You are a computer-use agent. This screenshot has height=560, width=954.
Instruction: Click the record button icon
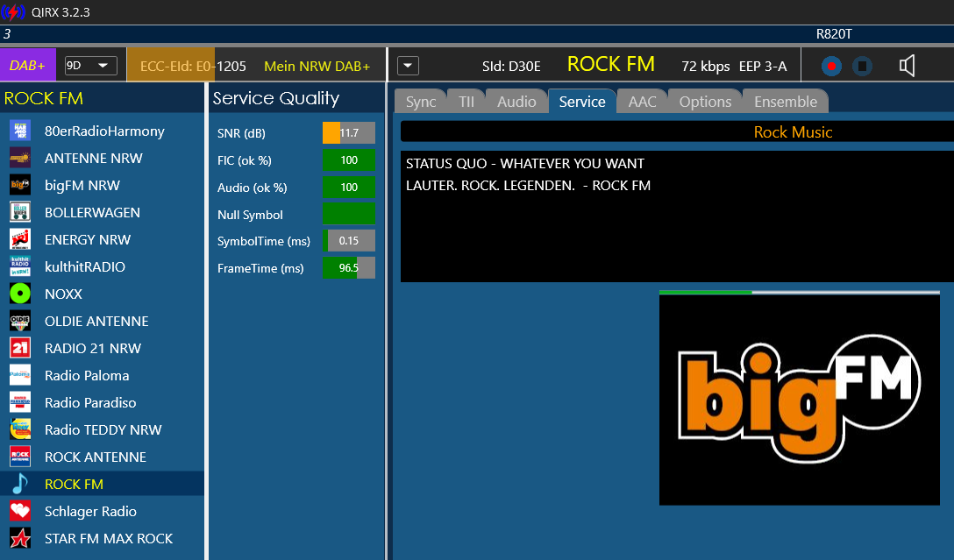click(831, 67)
